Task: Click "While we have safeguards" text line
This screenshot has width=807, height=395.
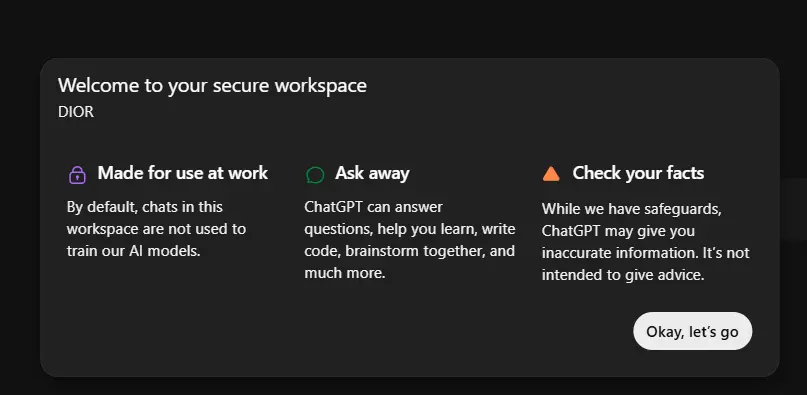Action: 631,209
